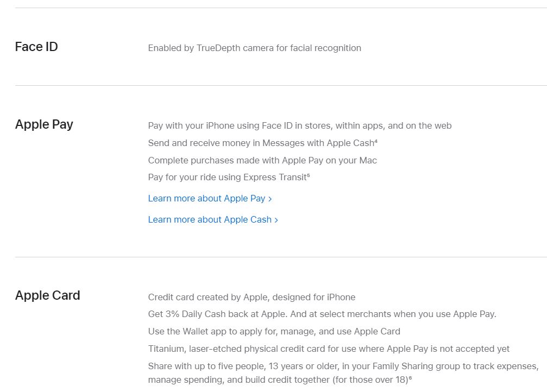This screenshot has height=392, width=547.
Task: Click the Get 3% Daily Cash back line
Action: click(x=322, y=314)
